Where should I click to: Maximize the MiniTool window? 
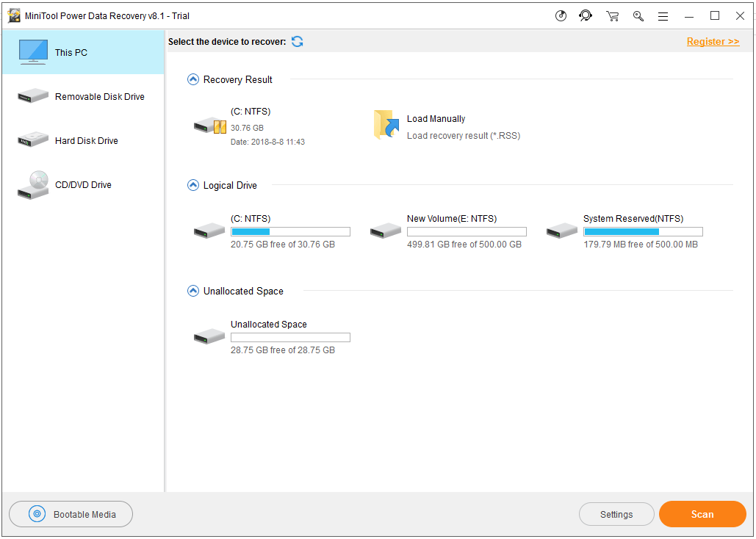click(715, 16)
